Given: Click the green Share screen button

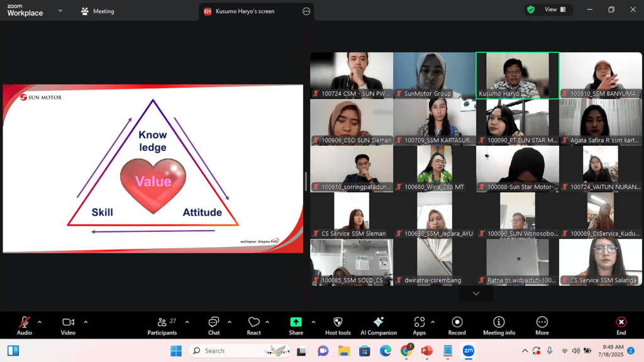Looking at the screenshot, I should click(296, 324).
